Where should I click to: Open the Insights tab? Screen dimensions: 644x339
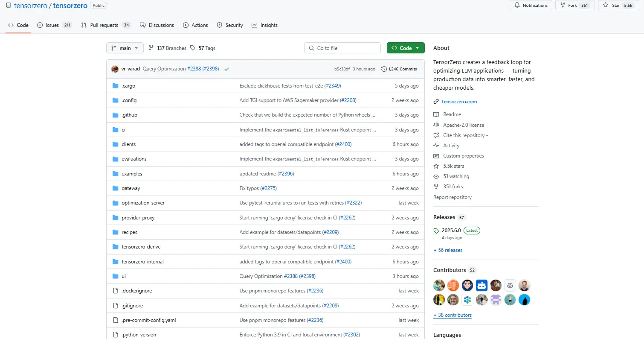click(x=264, y=25)
